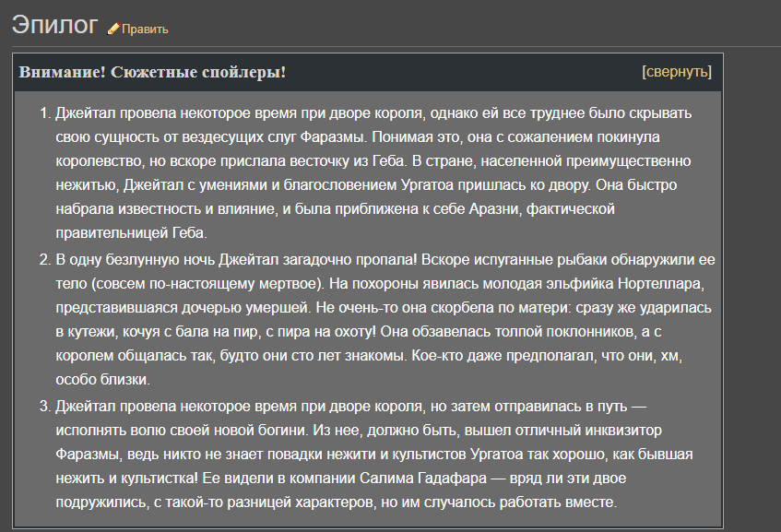
Task: Click the line starting нежитью, Джейтал с умениями
Action: pyautogui.click(x=366, y=184)
